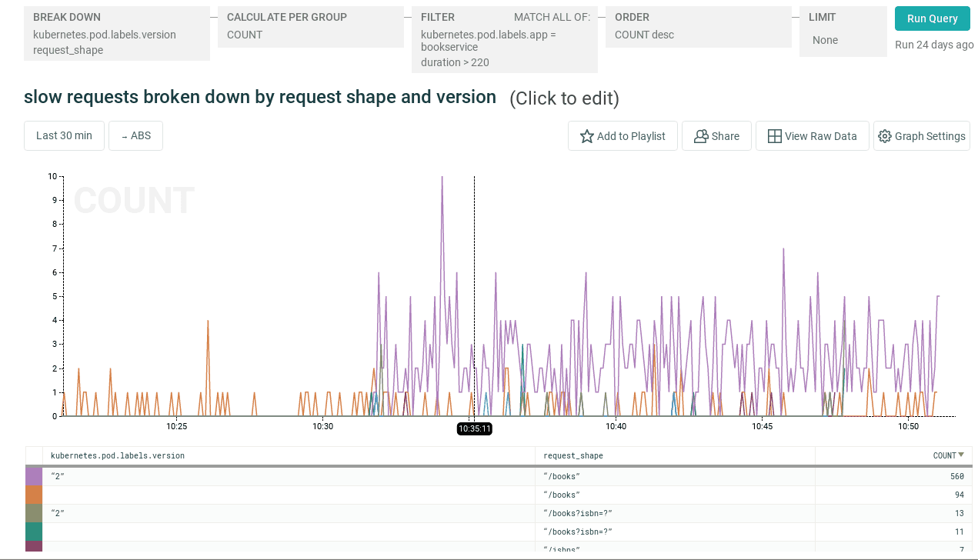This screenshot has height=560, width=978.
Task: Click the View Raw Data grid icon
Action: click(x=773, y=135)
